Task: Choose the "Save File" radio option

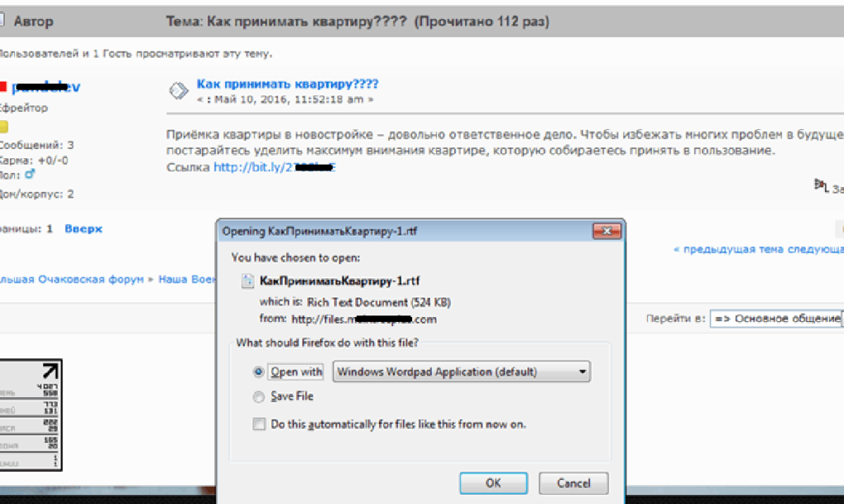Action: pos(260,397)
